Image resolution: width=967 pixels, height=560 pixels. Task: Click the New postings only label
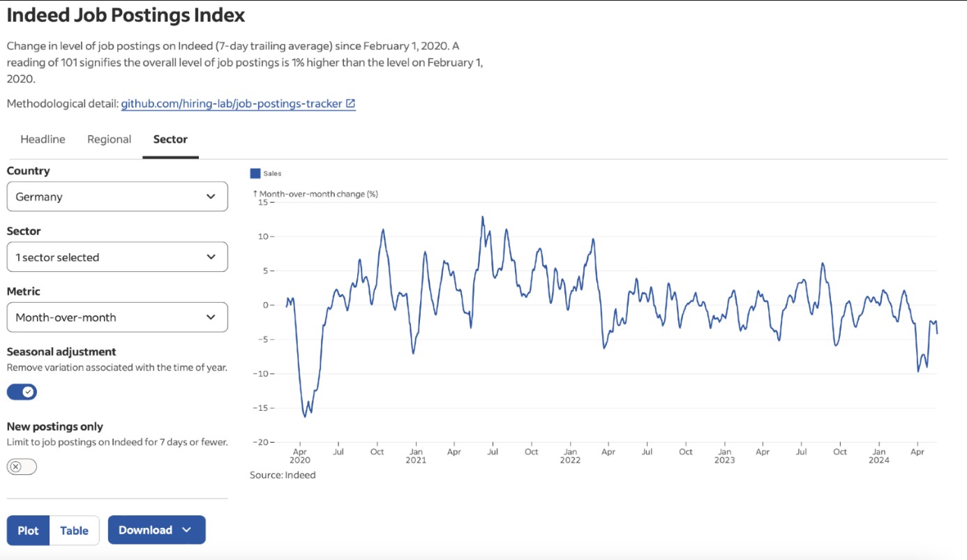click(55, 426)
